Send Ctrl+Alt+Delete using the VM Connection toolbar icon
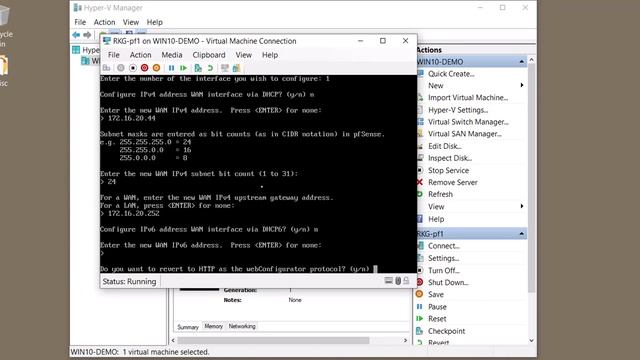This screenshot has height=360, width=640. point(107,68)
